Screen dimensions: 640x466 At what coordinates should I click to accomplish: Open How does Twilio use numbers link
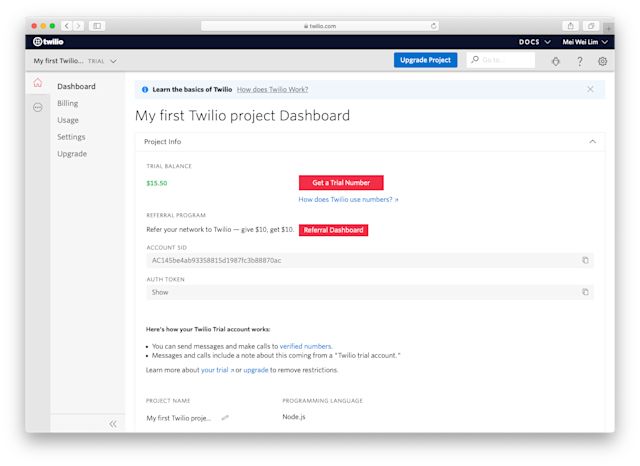(x=349, y=200)
